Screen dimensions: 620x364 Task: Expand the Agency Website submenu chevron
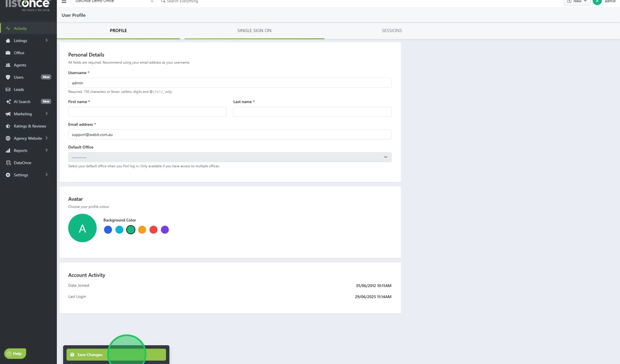click(46, 138)
